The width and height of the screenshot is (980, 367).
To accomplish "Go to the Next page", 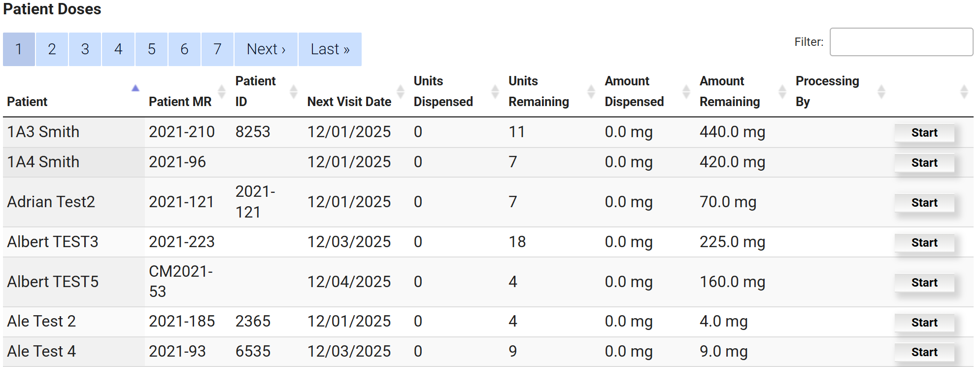I will tap(266, 49).
